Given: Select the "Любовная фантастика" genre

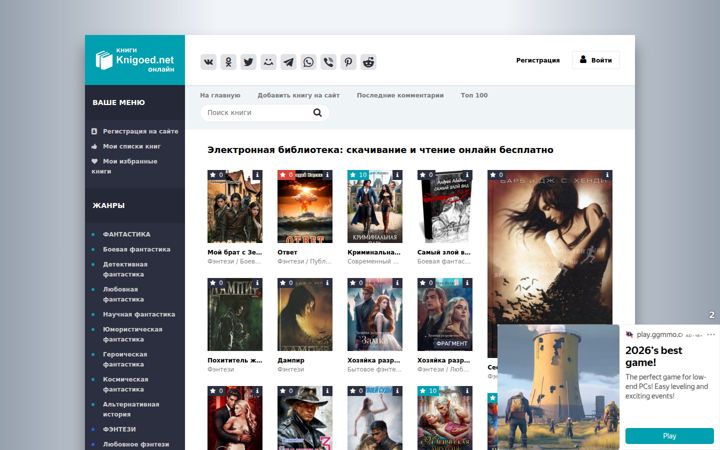Looking at the screenshot, I should [123, 294].
